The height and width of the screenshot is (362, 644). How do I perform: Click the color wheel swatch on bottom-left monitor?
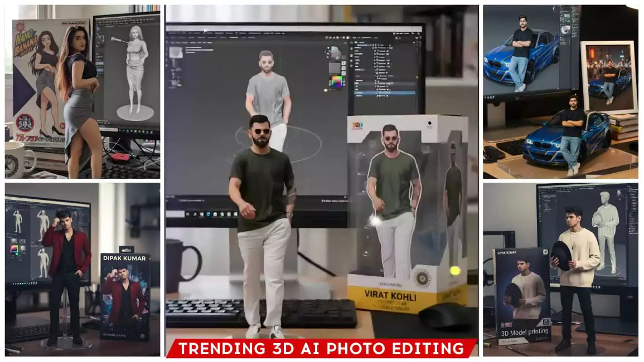tap(14, 250)
